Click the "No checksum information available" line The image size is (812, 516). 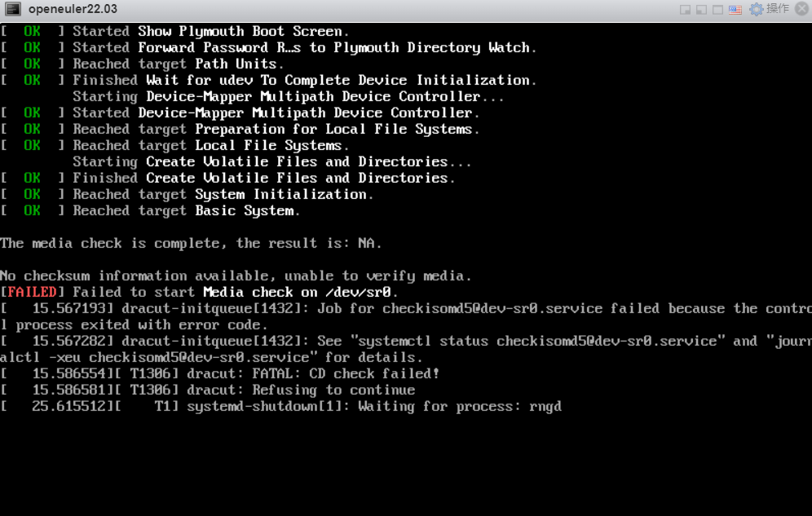click(236, 276)
